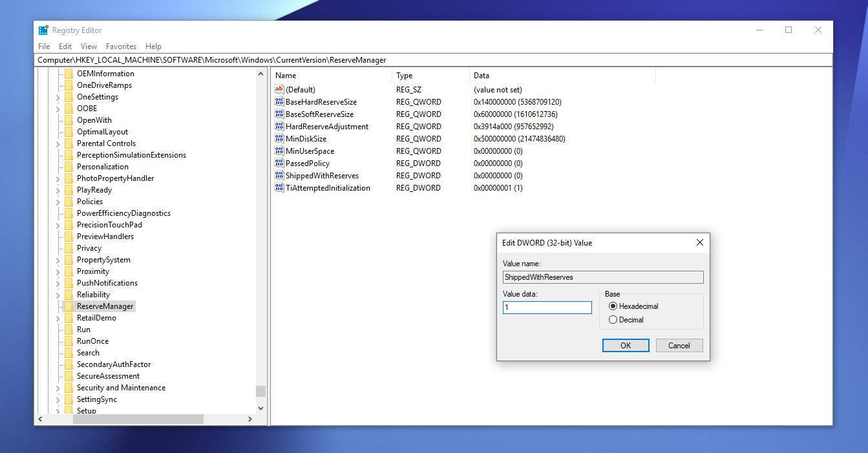Click the RunOnce folder icon
Screen dimensions: 868x453
[68, 341]
